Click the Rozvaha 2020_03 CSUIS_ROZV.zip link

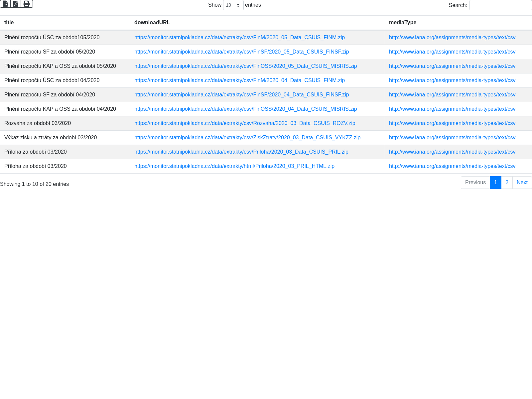245,123
